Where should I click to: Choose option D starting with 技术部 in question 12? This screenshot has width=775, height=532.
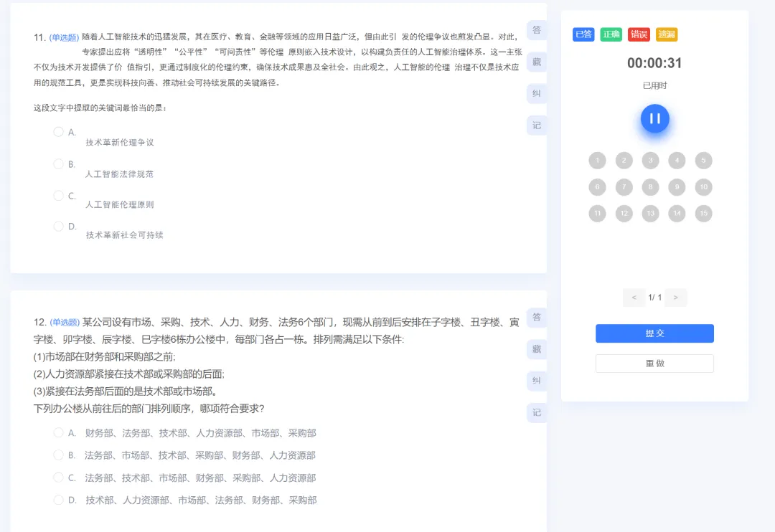click(x=58, y=500)
